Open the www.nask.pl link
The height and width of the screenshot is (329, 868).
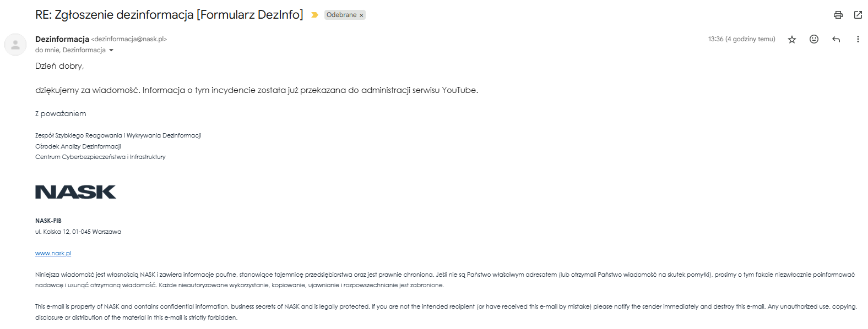tap(53, 253)
